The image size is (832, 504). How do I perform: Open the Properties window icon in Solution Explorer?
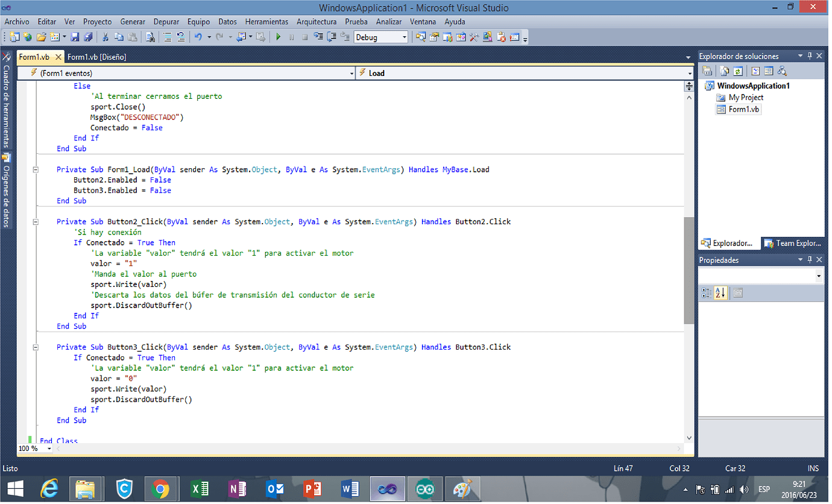pyautogui.click(x=707, y=70)
